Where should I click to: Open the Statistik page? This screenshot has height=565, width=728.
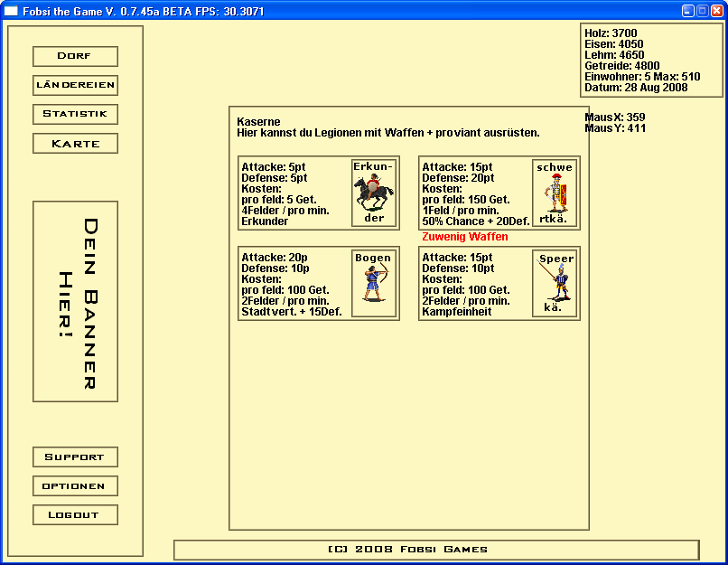[x=75, y=114]
